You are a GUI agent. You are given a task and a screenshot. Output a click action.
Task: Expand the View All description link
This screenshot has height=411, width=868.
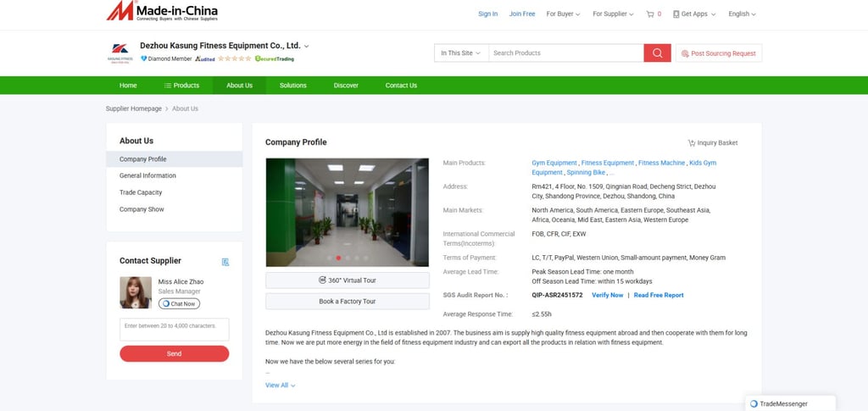280,385
